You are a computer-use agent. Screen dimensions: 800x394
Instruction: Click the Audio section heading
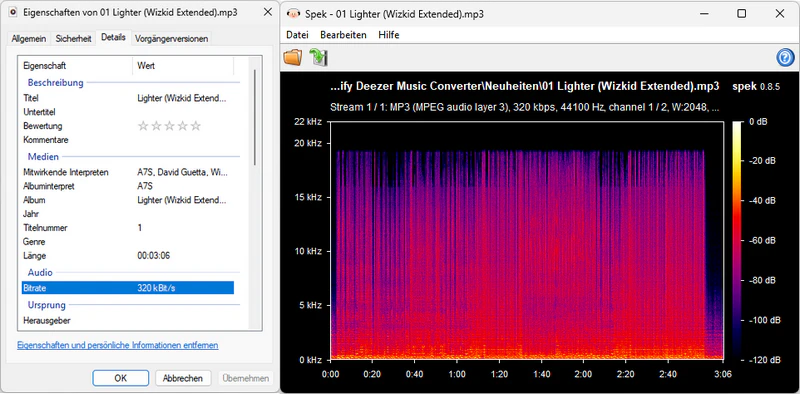[40, 273]
